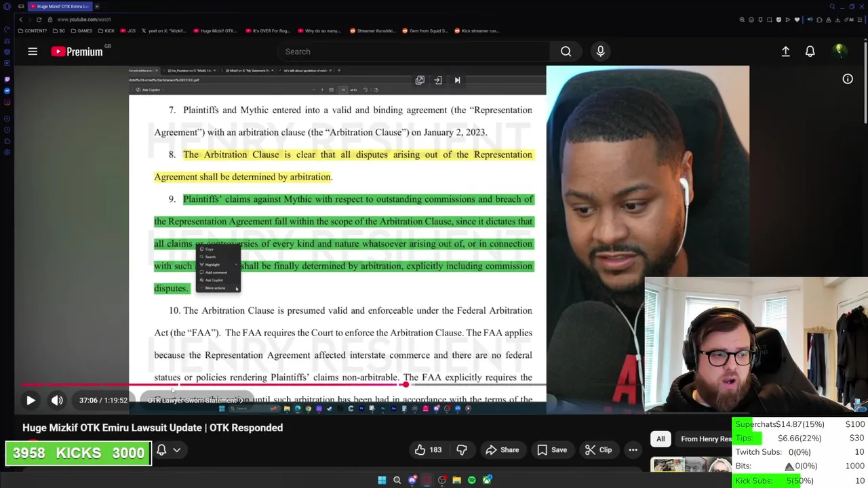This screenshot has height=488, width=868.
Task: Click Windows Start button on taskbar
Action: [382, 480]
